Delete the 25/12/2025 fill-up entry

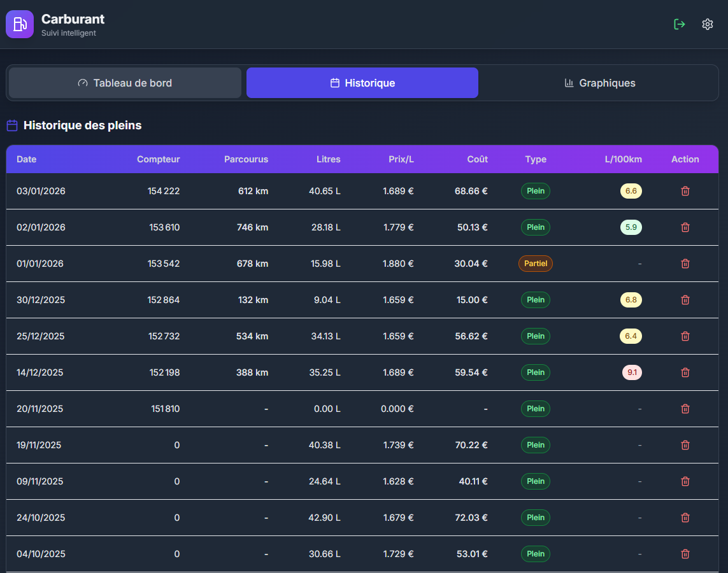(x=685, y=336)
